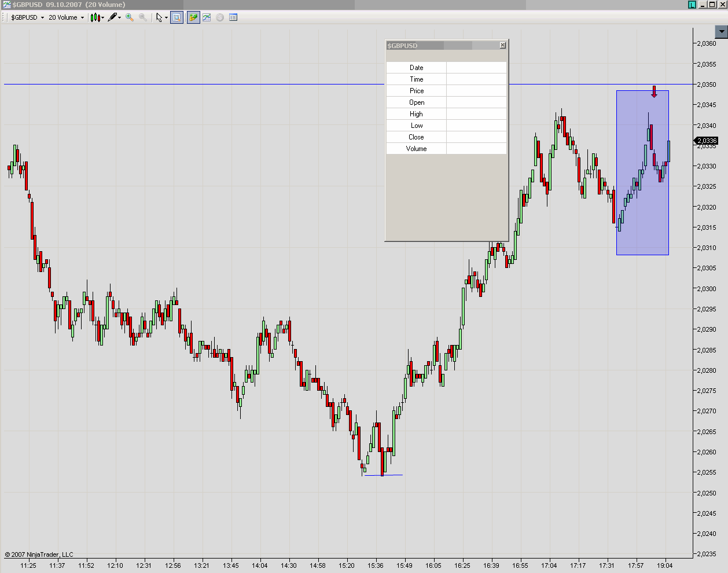This screenshot has height=573, width=728.
Task: Click the High row in data box
Action: [446, 114]
